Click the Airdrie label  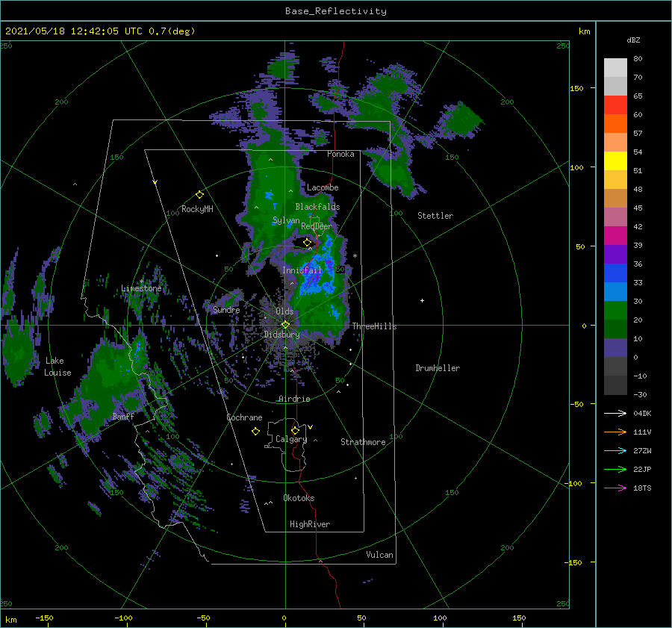294,399
